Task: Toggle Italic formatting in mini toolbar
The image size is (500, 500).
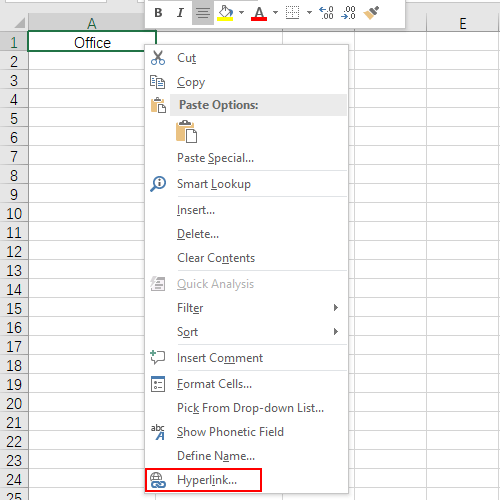Action: [x=180, y=13]
